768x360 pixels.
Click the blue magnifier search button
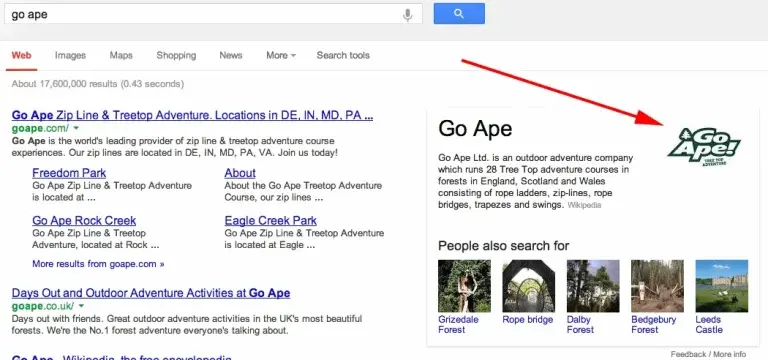pos(459,14)
